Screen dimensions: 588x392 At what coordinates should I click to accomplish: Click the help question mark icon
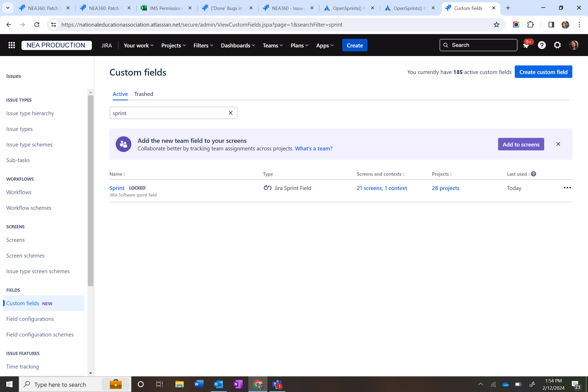(x=542, y=45)
